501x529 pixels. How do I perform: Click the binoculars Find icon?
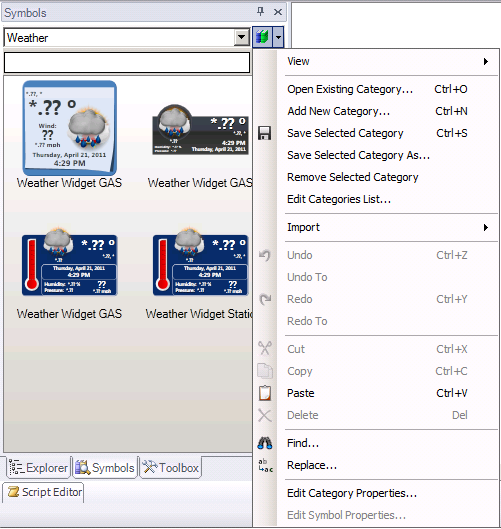tap(265, 443)
